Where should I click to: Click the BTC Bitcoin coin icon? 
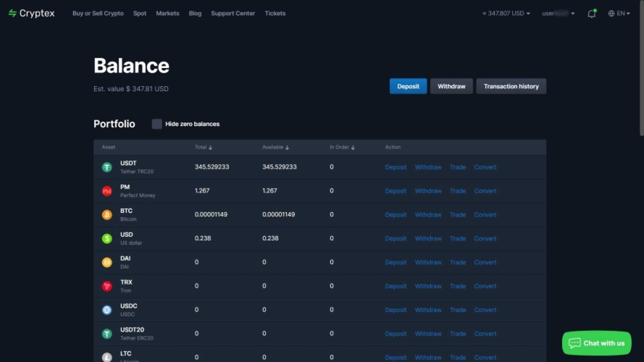107,215
